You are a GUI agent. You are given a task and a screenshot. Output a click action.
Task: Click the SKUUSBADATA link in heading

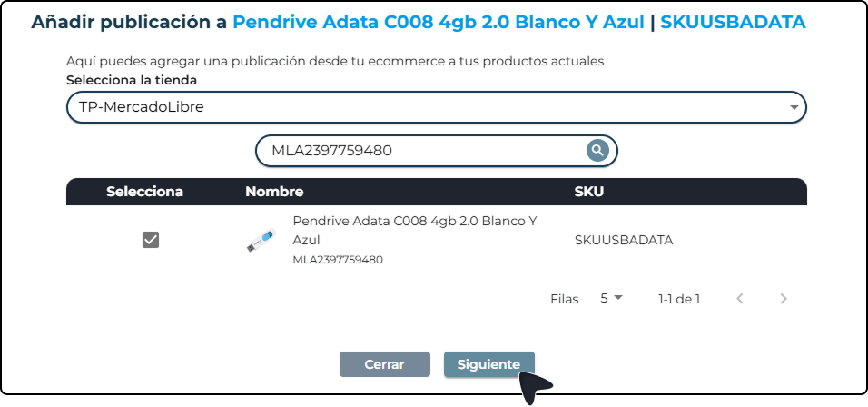733,22
